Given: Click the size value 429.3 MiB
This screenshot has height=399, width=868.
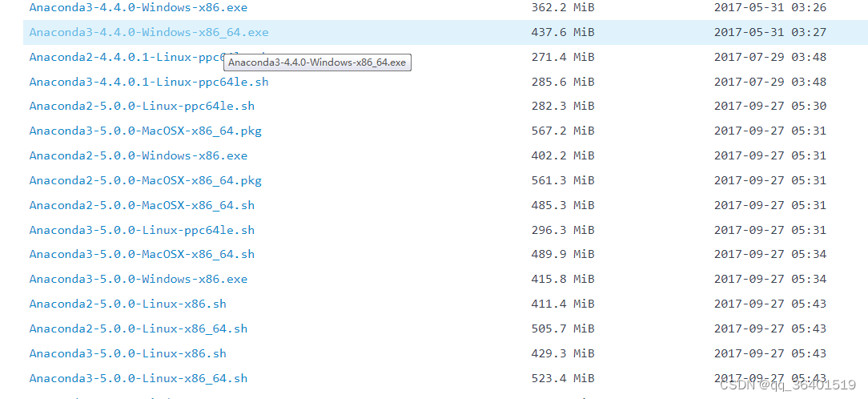Looking at the screenshot, I should pos(562,353).
